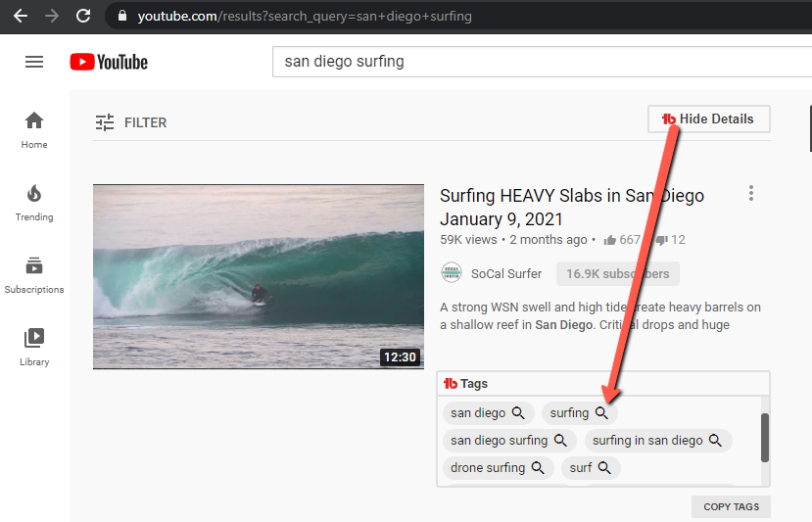This screenshot has width=812, height=522.
Task: Click the browser reload icon
Action: pyautogui.click(x=83, y=16)
